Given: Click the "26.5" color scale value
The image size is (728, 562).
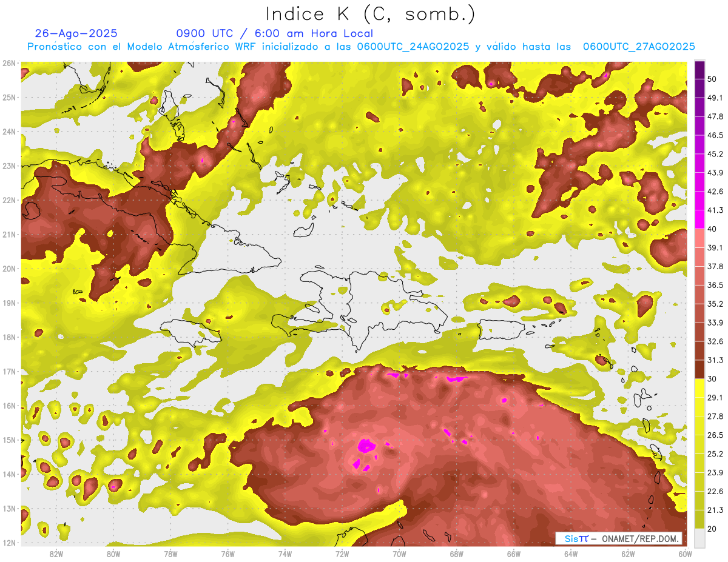Looking at the screenshot, I should [715, 435].
